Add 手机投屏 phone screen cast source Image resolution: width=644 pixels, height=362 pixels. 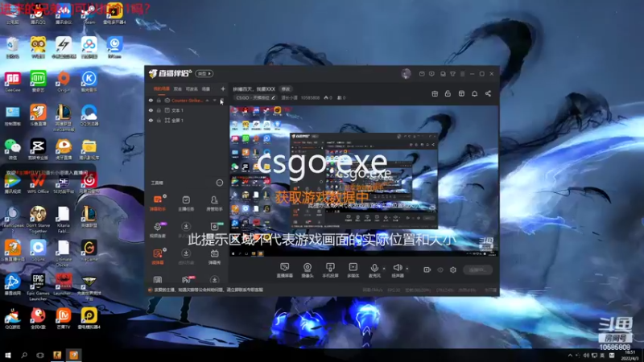[x=330, y=270]
